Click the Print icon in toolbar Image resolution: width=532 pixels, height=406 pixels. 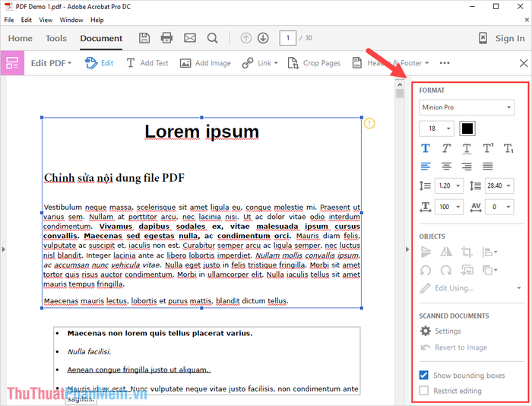point(167,38)
